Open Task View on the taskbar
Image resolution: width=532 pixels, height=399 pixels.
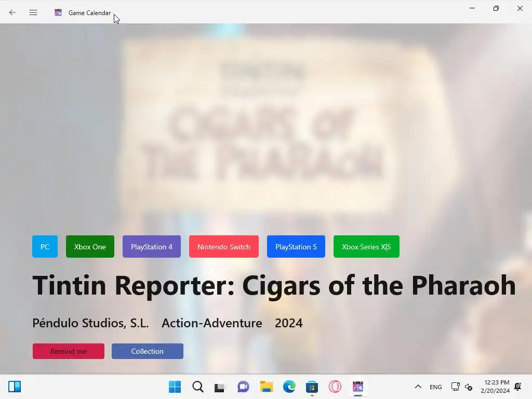[x=220, y=387]
